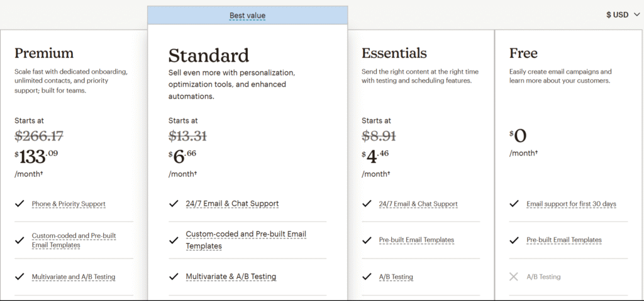Click Multivariate & A/B Testing link in Standard
This screenshot has height=301, width=644.
231,276
